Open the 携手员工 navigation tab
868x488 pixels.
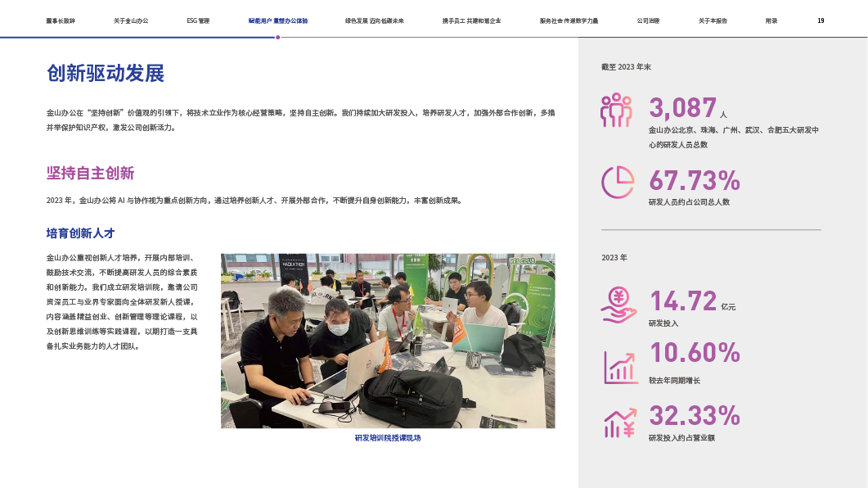pos(471,20)
